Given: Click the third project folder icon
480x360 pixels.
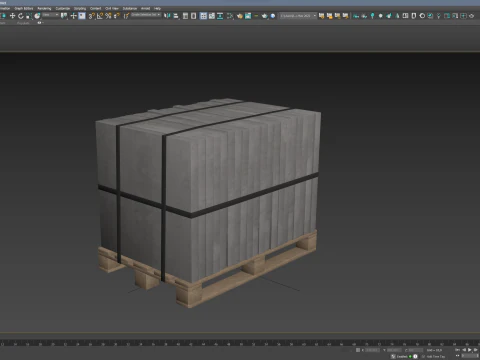Looking at the screenshot, I should coord(337,16).
